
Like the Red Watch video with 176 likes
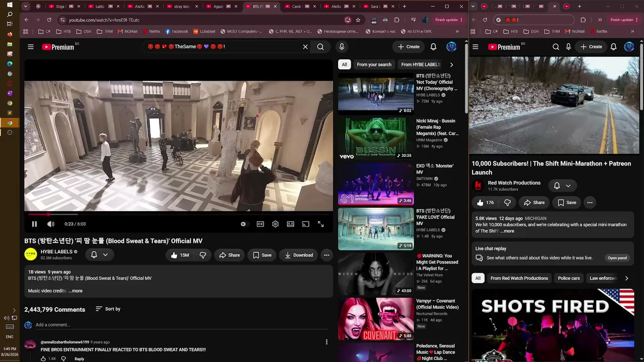[485, 203]
